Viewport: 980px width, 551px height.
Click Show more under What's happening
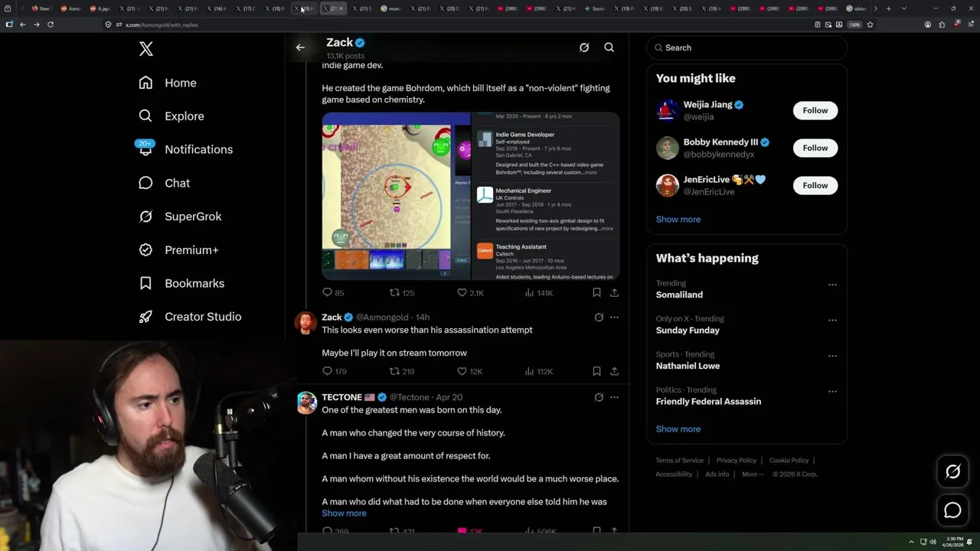click(x=678, y=429)
